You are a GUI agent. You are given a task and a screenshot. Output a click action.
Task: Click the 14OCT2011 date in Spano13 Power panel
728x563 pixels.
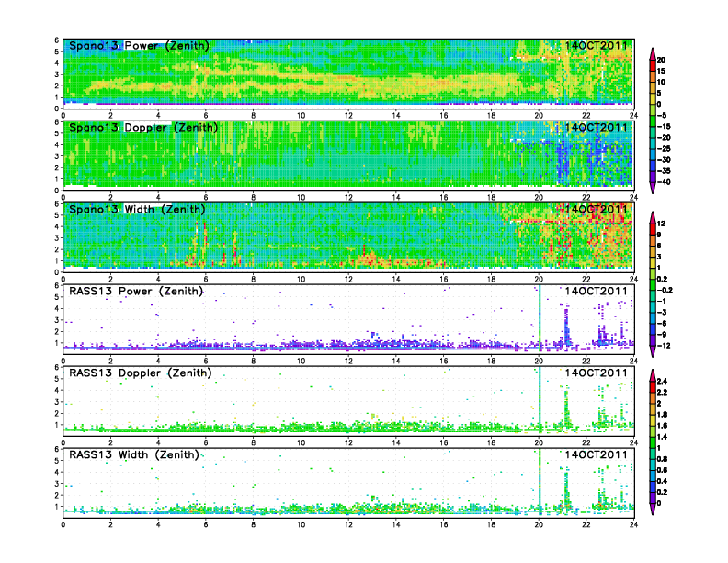click(596, 45)
